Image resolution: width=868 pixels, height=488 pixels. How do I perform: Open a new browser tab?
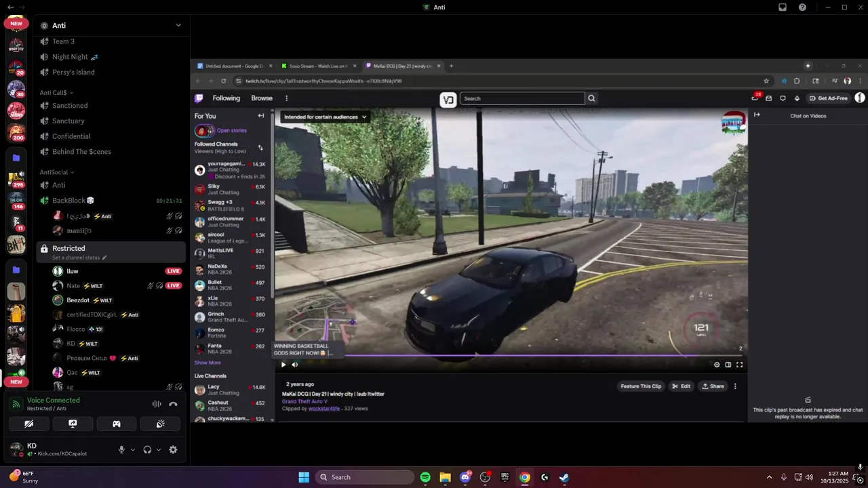[x=452, y=66]
